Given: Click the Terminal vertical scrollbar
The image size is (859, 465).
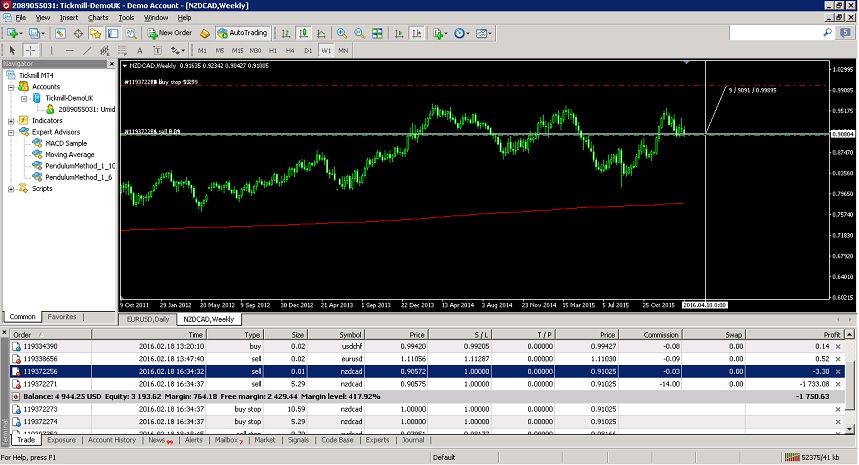Looking at the screenshot, I should (849, 382).
